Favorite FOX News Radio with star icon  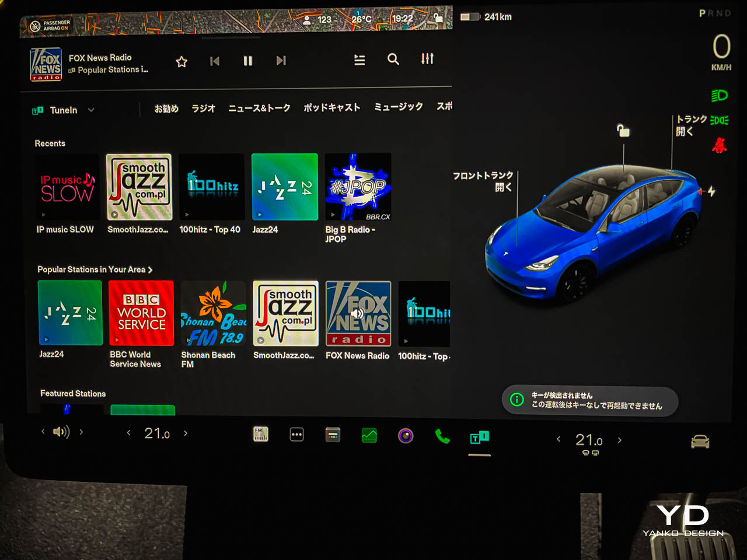[x=181, y=61]
